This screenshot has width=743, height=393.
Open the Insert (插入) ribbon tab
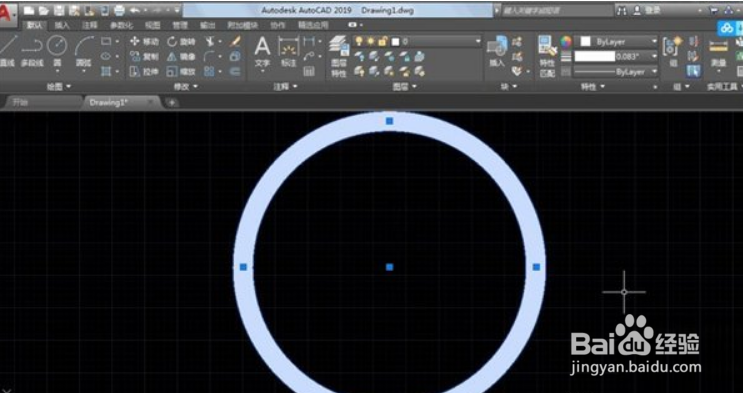click(62, 26)
